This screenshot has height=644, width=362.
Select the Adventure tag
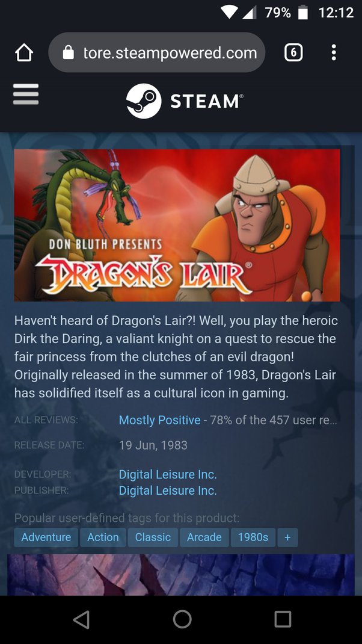click(x=46, y=537)
